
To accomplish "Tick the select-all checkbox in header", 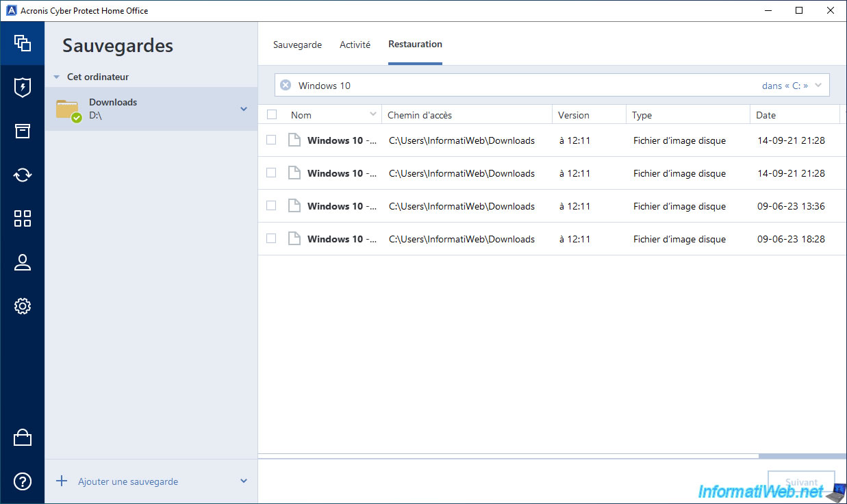I will point(272,115).
